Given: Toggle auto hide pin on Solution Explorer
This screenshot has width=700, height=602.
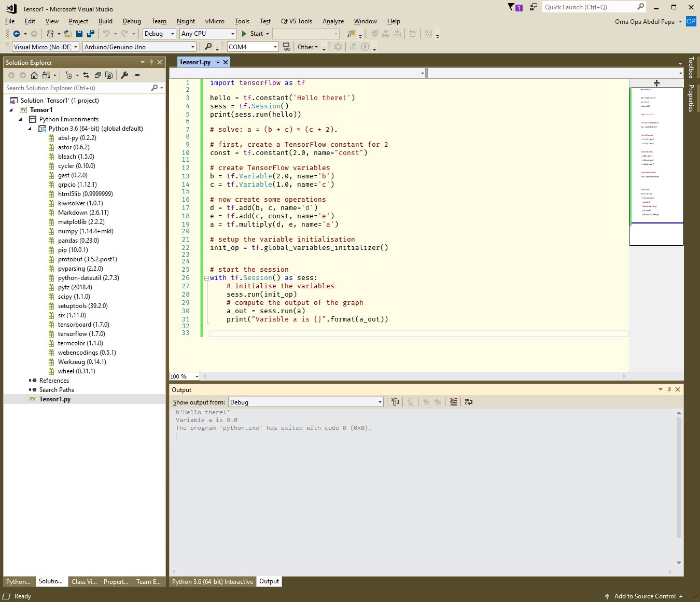Looking at the screenshot, I should [151, 62].
